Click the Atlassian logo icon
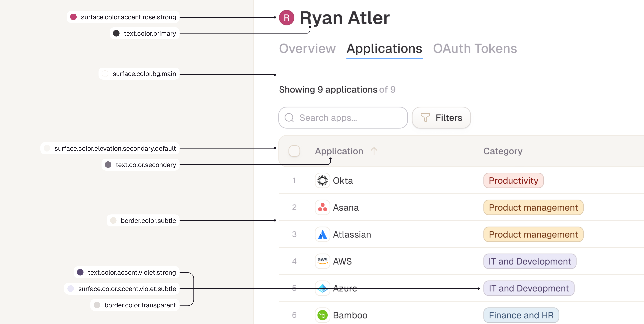 [x=322, y=234]
